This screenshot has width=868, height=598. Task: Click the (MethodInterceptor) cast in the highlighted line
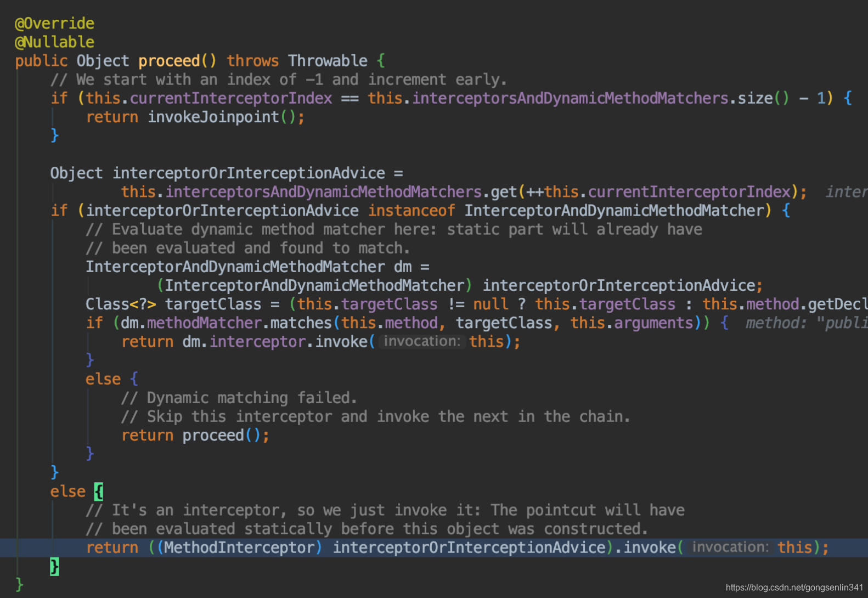pos(240,548)
